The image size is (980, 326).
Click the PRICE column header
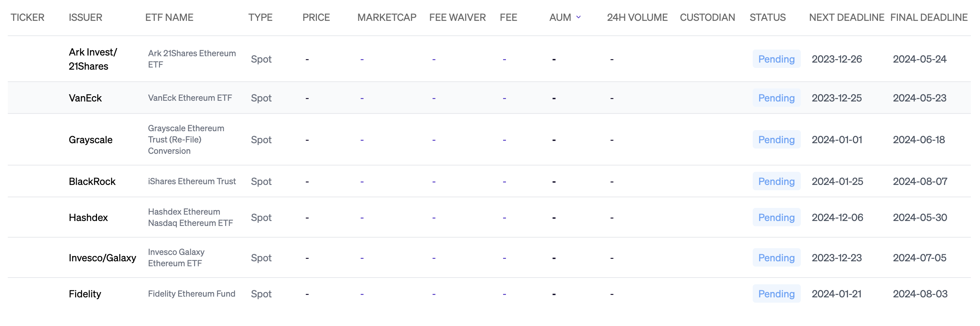tap(316, 17)
